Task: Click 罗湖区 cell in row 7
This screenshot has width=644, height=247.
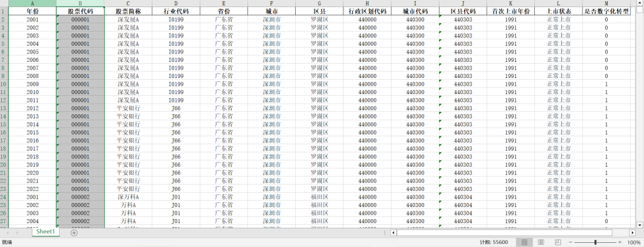Action: [320, 60]
